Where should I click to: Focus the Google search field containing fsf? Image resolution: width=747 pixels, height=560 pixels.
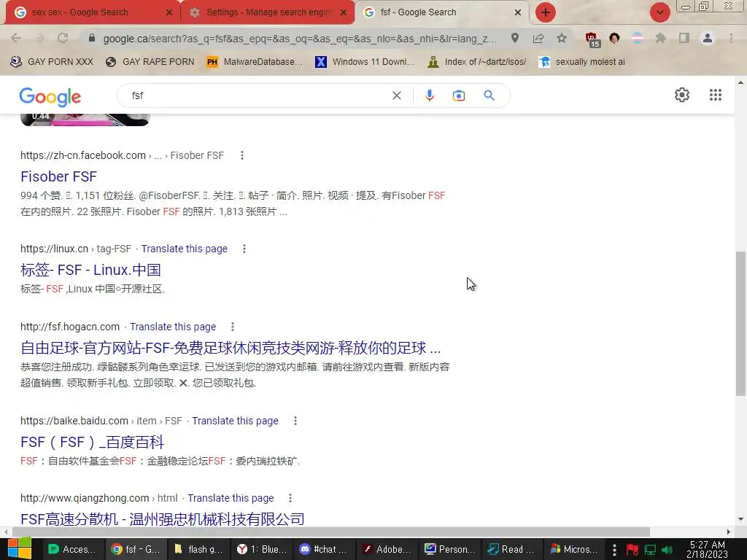click(258, 96)
